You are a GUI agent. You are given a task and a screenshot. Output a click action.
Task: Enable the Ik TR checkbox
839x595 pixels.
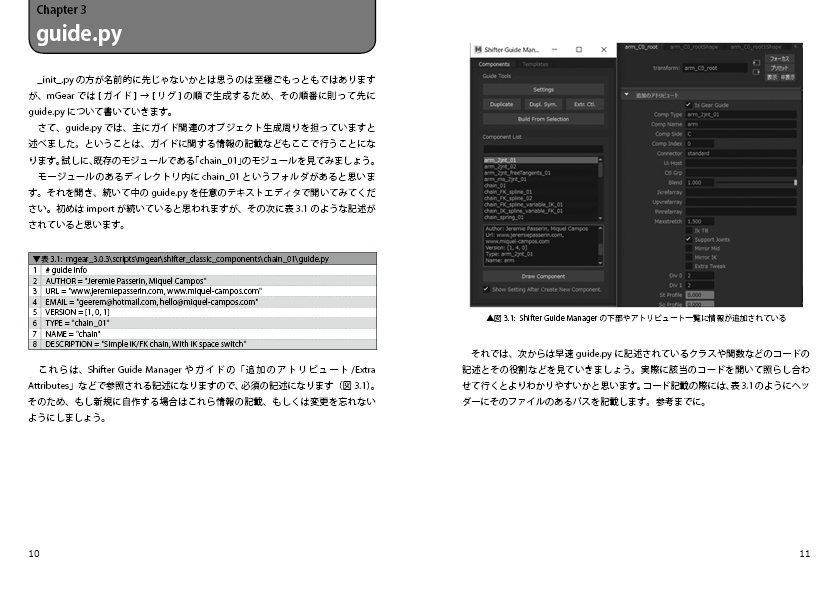click(689, 230)
